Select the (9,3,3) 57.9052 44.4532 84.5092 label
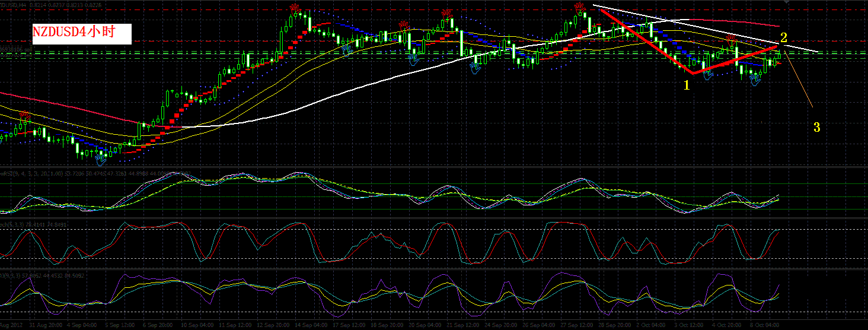868x330 pixels. pos(42,276)
